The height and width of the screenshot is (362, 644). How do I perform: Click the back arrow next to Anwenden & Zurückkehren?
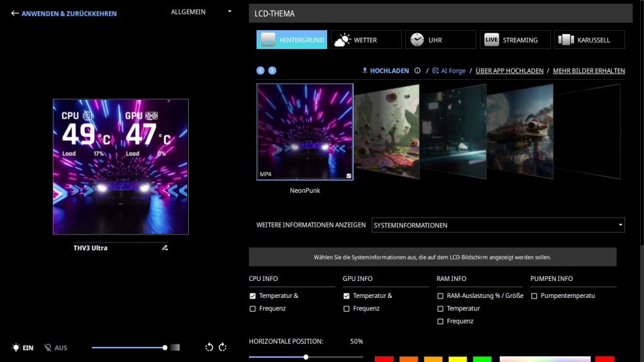click(x=15, y=13)
